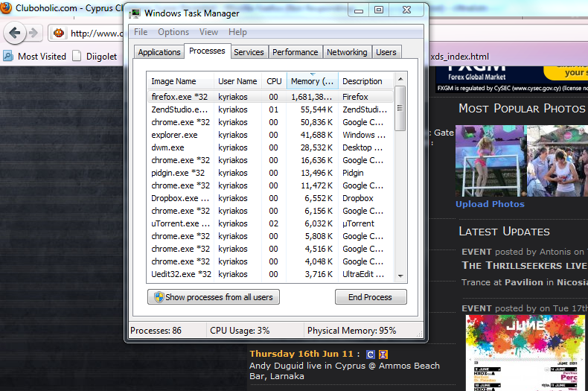This screenshot has height=391, width=588.
Task: Switch to the Applications tab
Action: (x=159, y=52)
